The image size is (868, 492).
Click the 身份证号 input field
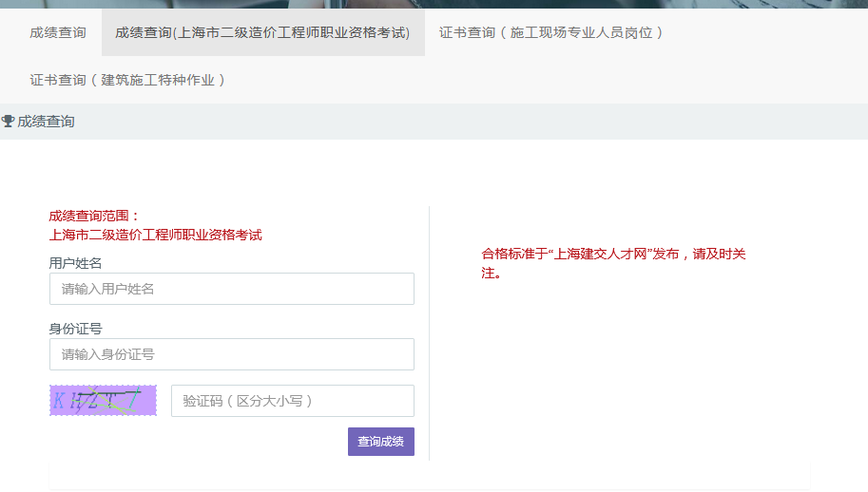click(231, 354)
